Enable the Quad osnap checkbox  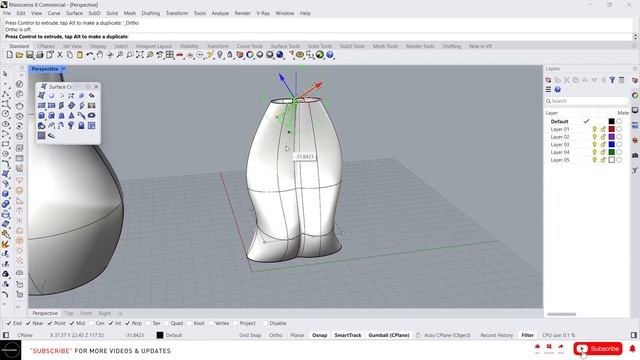click(166, 323)
